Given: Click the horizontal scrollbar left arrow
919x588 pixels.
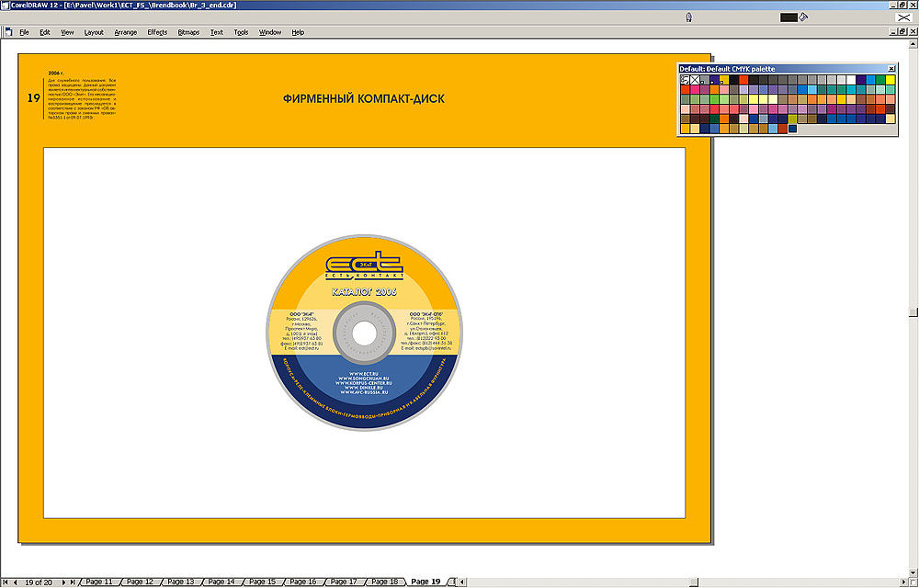Looking at the screenshot, I should click(462, 582).
